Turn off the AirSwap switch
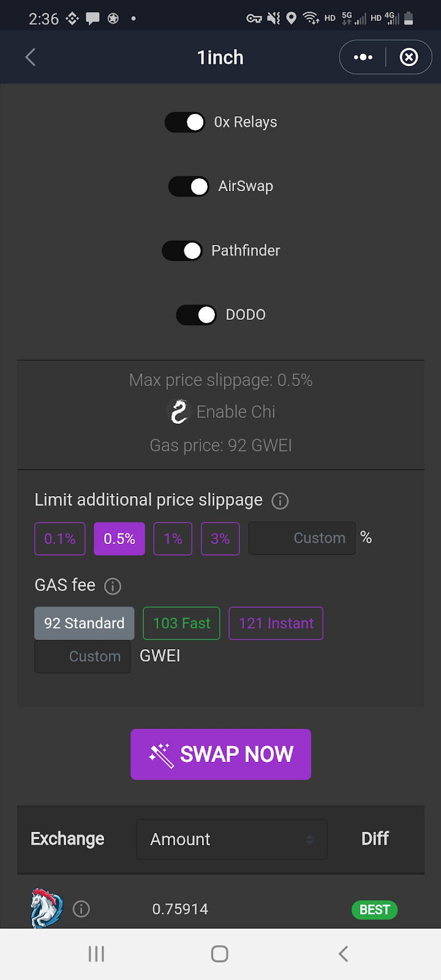Viewport: 441px width, 980px height. 189,186
